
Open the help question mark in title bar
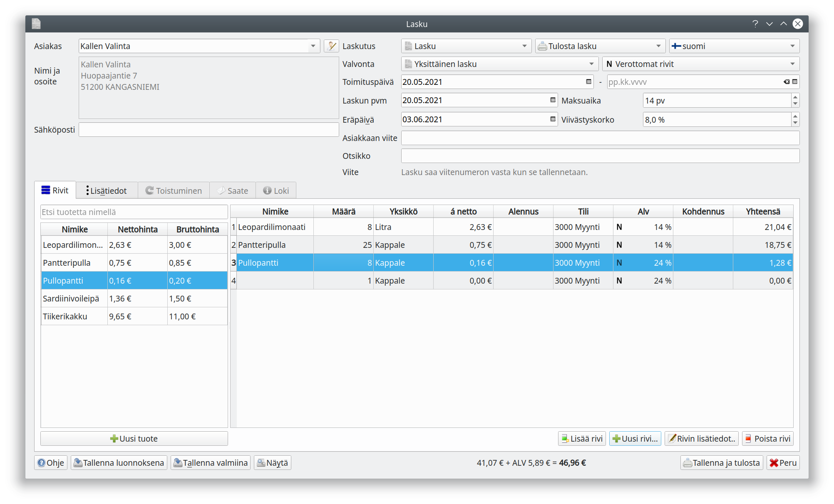pos(755,24)
